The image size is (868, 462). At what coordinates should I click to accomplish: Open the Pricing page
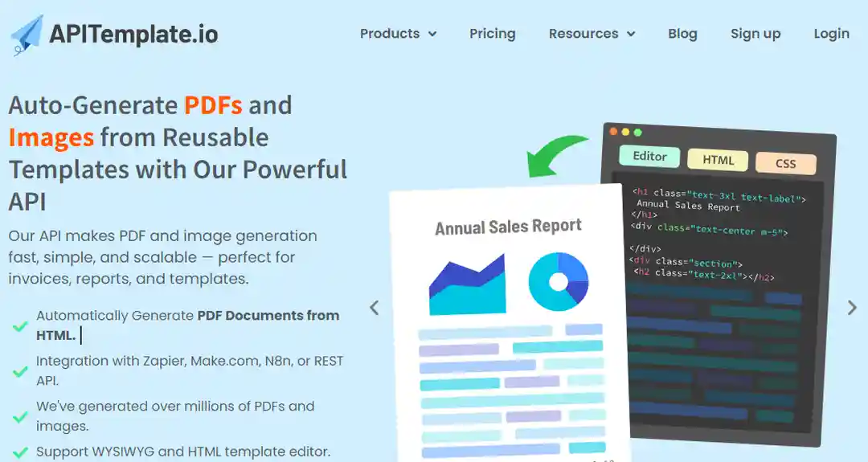tap(492, 34)
